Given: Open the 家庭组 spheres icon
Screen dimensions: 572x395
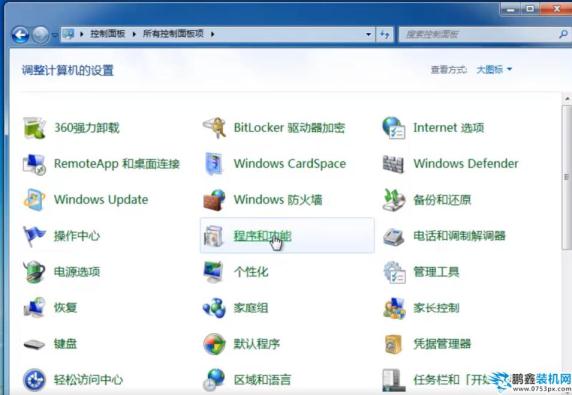Looking at the screenshot, I should 214,307.
